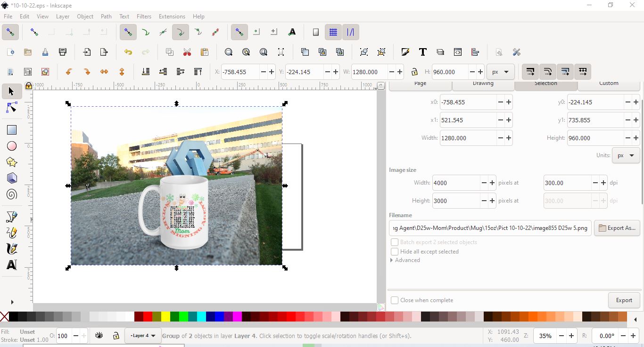The height and width of the screenshot is (347, 644).
Task: Open export Units px dropdown
Action: point(626,155)
